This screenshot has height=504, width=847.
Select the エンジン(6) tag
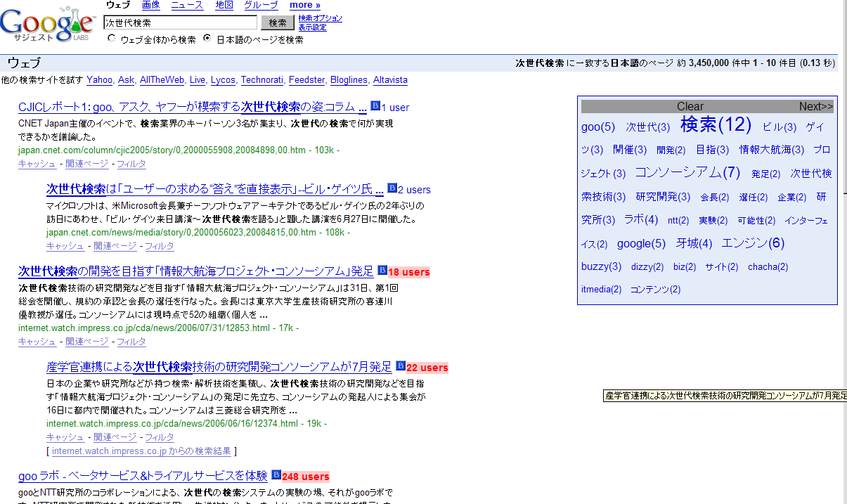click(753, 243)
